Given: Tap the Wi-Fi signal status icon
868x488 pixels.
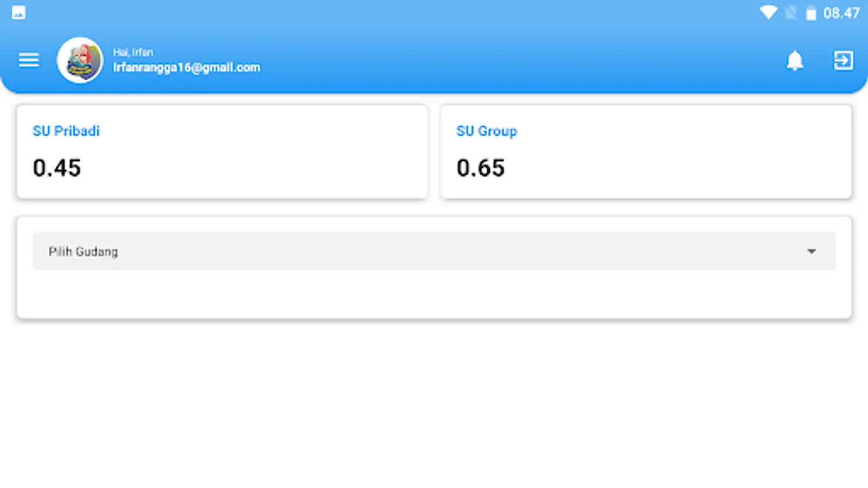Looking at the screenshot, I should (x=768, y=13).
